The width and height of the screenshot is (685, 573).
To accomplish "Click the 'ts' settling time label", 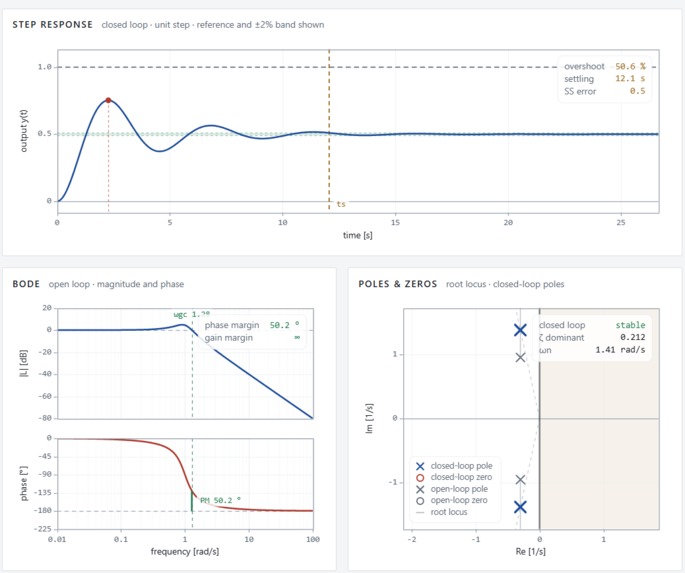I will (341, 204).
